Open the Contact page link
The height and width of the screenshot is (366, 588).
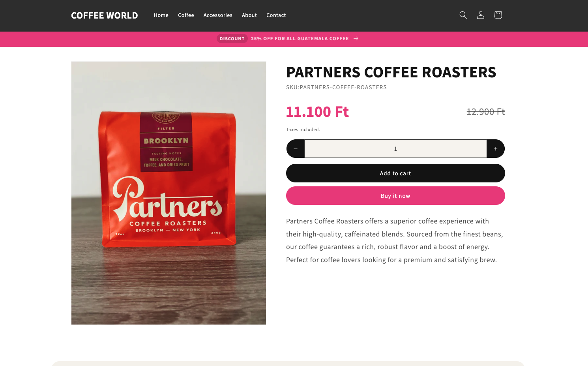click(276, 15)
